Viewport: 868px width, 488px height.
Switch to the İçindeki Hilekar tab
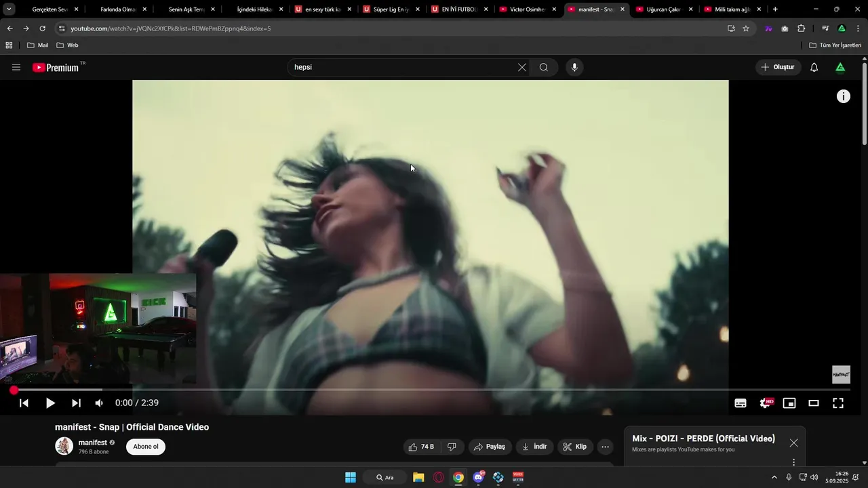pos(254,9)
